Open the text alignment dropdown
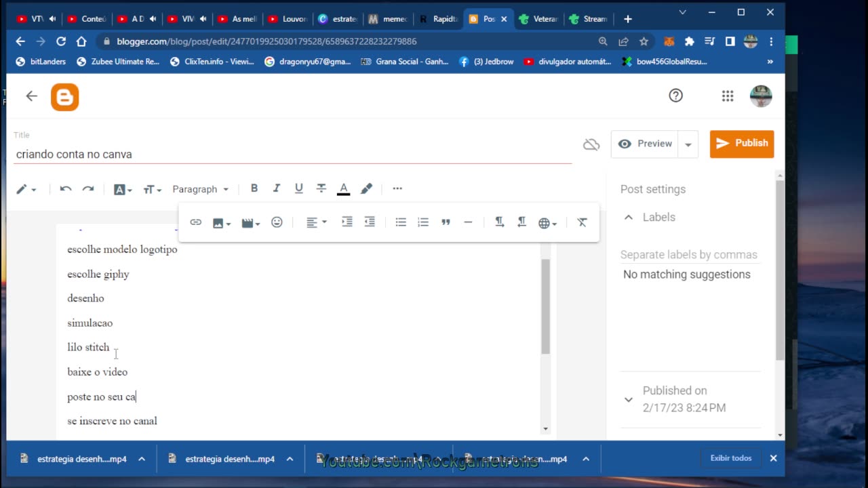The height and width of the screenshot is (488, 868). coord(316,222)
